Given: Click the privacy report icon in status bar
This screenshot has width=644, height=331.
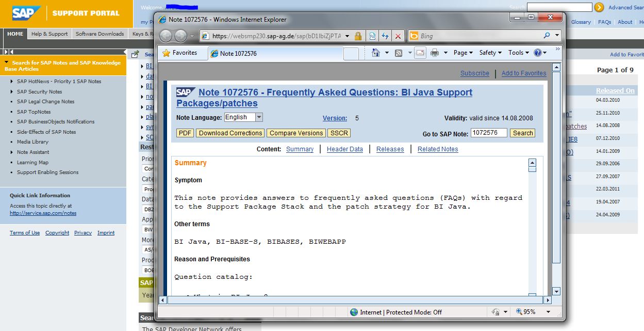Looking at the screenshot, I should coord(495,312).
